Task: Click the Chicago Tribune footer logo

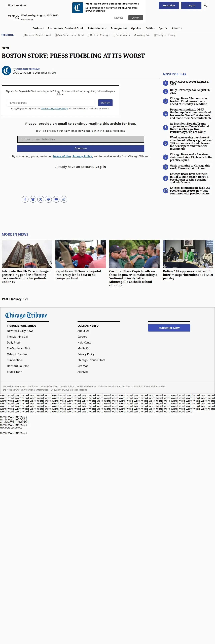Action: click(26, 315)
